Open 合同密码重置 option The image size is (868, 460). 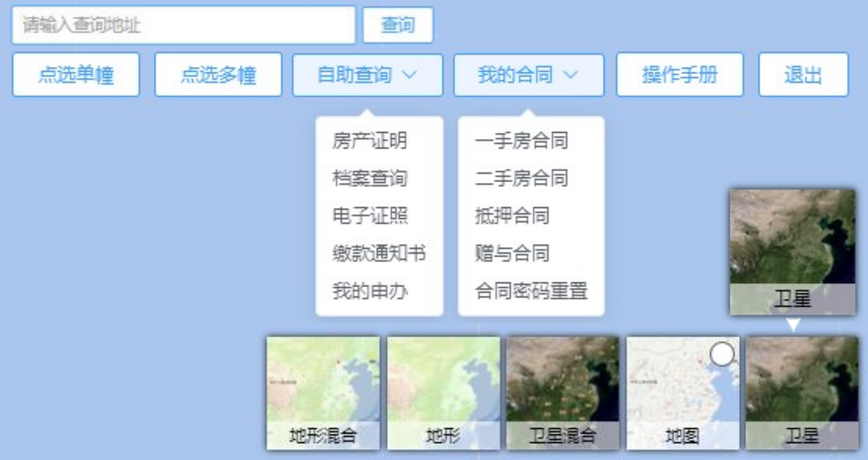[x=531, y=291]
